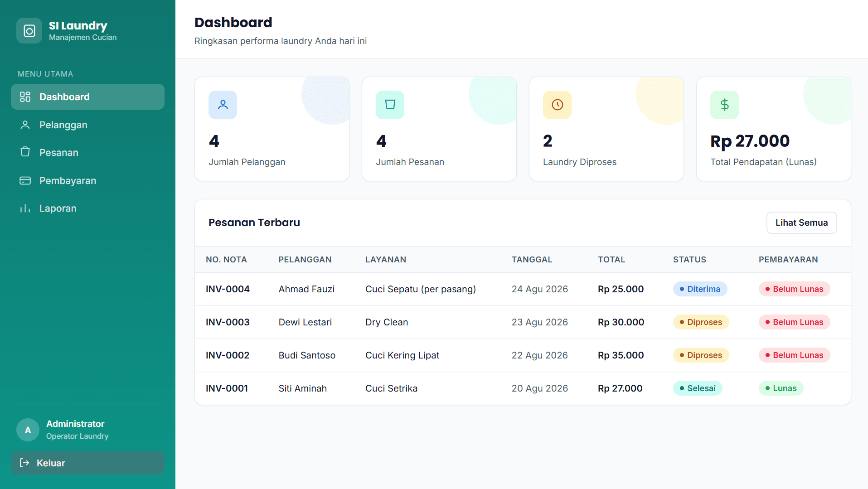This screenshot has width=868, height=489.
Task: Click the Dry Clean service cell
Action: click(387, 322)
